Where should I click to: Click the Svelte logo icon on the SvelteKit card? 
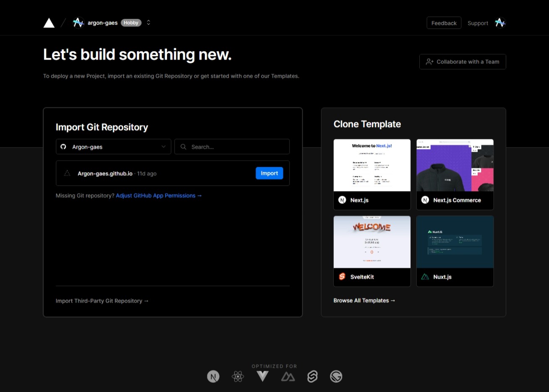click(342, 277)
